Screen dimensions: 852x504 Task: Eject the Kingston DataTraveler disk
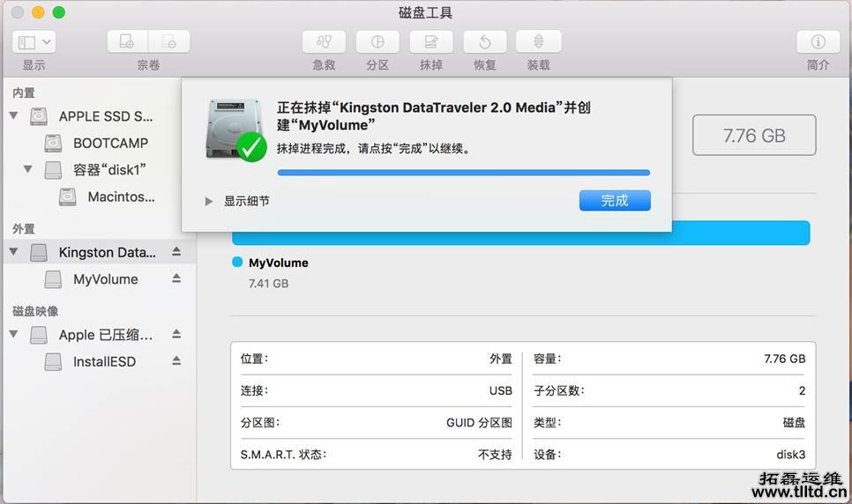[x=176, y=251]
